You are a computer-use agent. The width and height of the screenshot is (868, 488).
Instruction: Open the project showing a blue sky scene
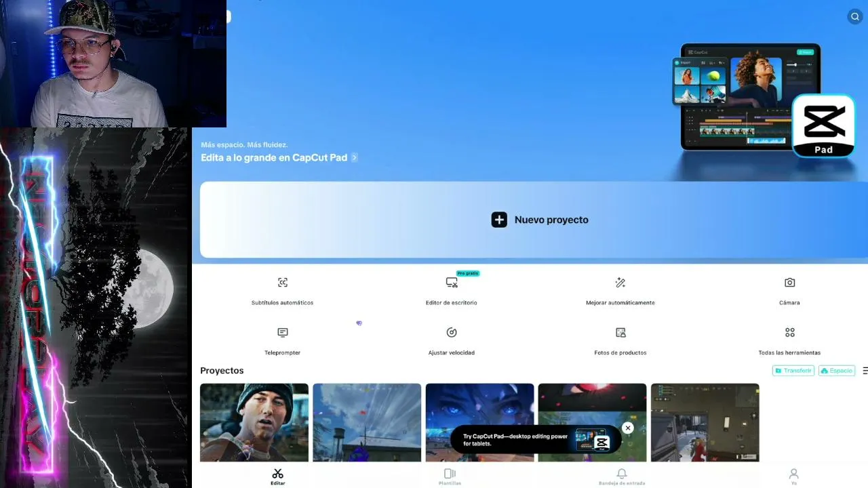pos(367,422)
